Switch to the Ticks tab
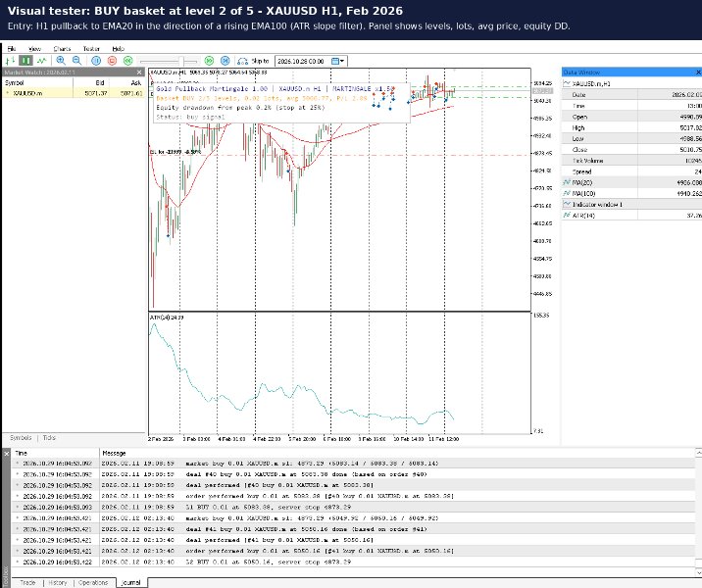The width and height of the screenshot is (702, 588). (49, 438)
